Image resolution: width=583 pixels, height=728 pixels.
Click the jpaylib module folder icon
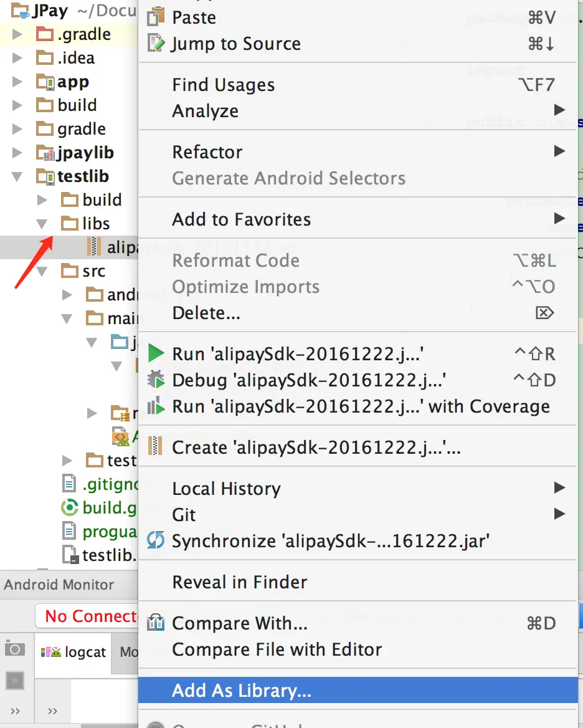(45, 152)
